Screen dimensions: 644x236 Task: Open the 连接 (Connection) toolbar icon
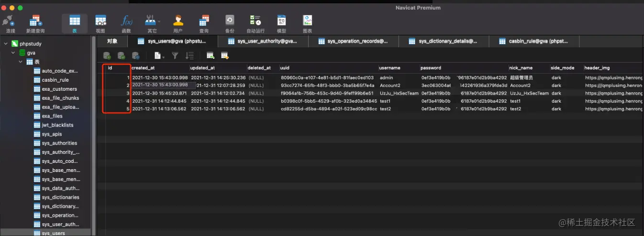click(x=10, y=21)
